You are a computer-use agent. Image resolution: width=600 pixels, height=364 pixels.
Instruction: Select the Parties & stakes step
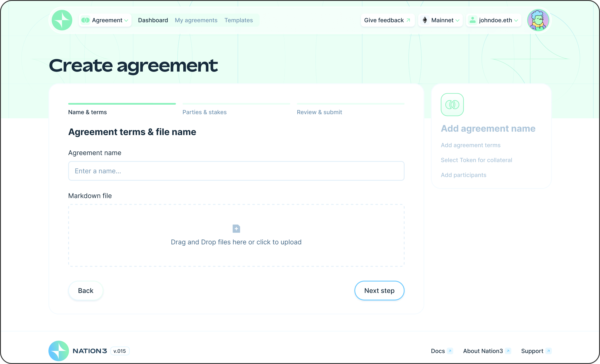pyautogui.click(x=204, y=112)
